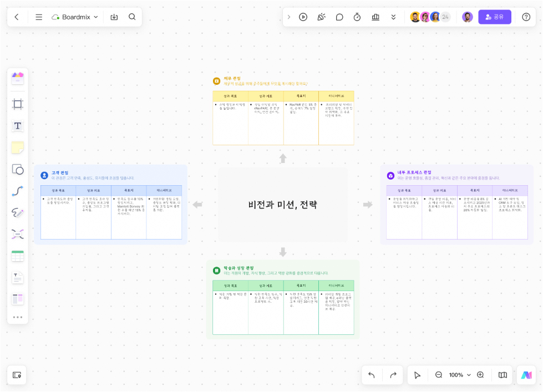Open more tools ellipsis in sidebar
This screenshot has width=543, height=392.
pos(18,317)
